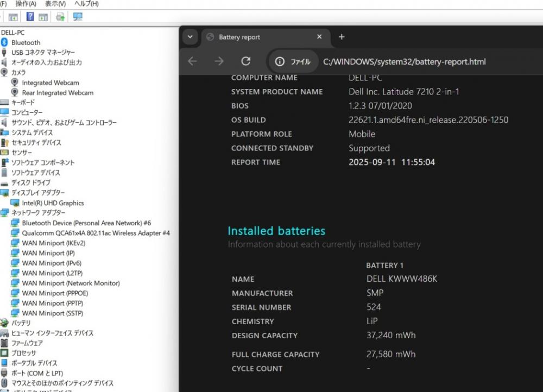Open the 表示(V) menu
543x392 pixels.
[x=55, y=4]
